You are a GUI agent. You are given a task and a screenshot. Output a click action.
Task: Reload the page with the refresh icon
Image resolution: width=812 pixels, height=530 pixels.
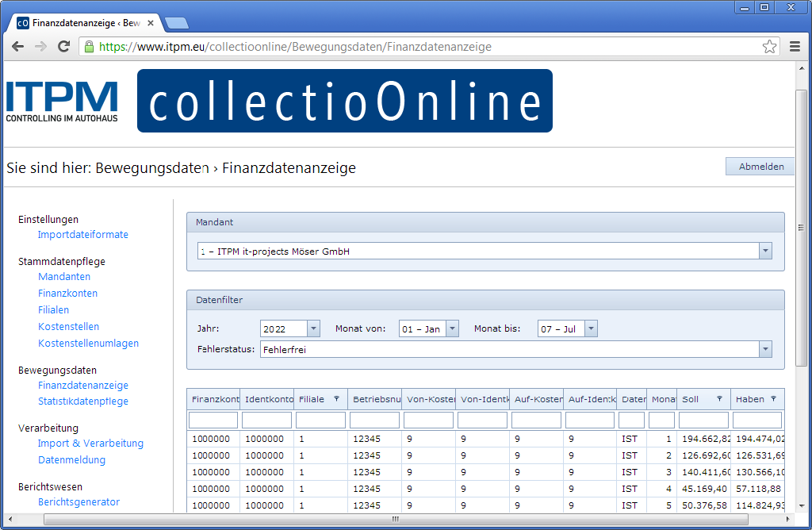point(63,47)
